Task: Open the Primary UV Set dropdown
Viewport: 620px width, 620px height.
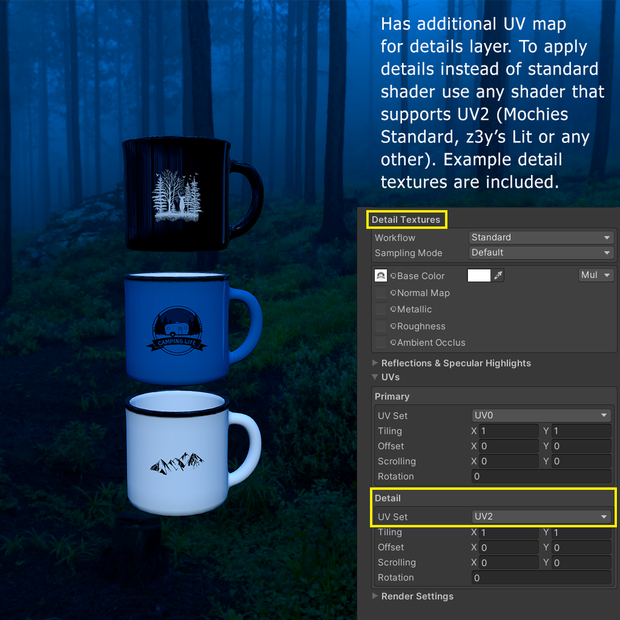Action: click(541, 415)
